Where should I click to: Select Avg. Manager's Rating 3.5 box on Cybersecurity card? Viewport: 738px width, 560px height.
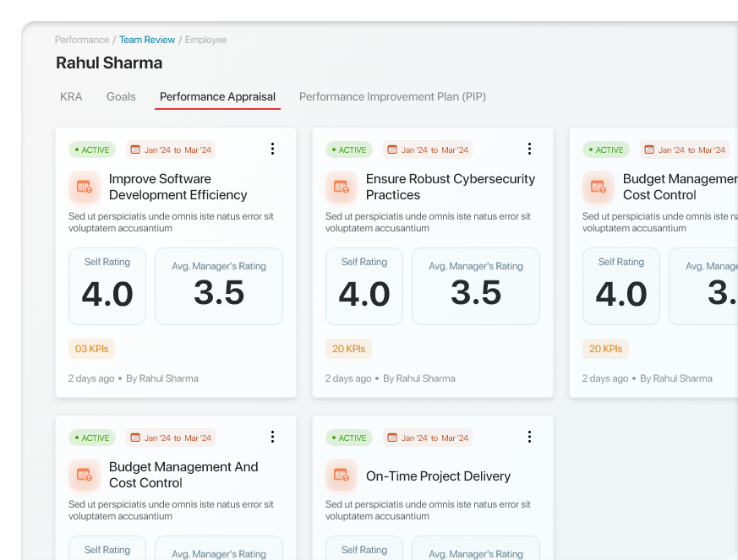[476, 286]
